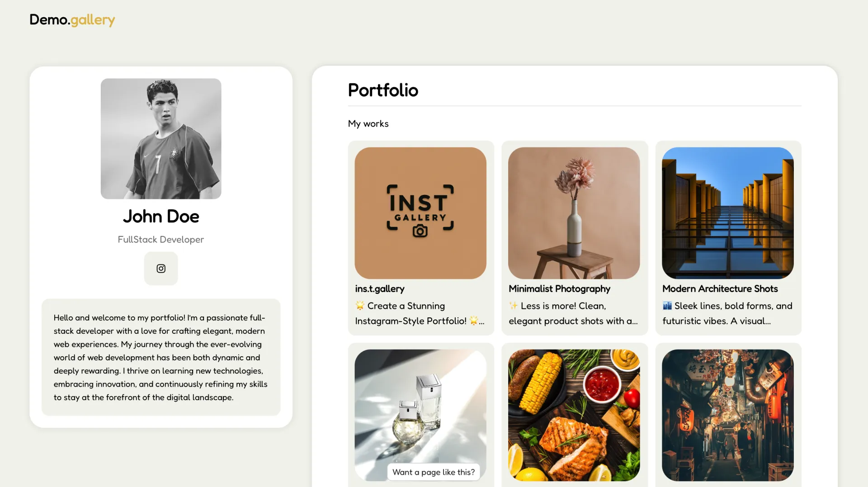Open the perfume bottles photo
Screen dimensions: 868x487
420,407
